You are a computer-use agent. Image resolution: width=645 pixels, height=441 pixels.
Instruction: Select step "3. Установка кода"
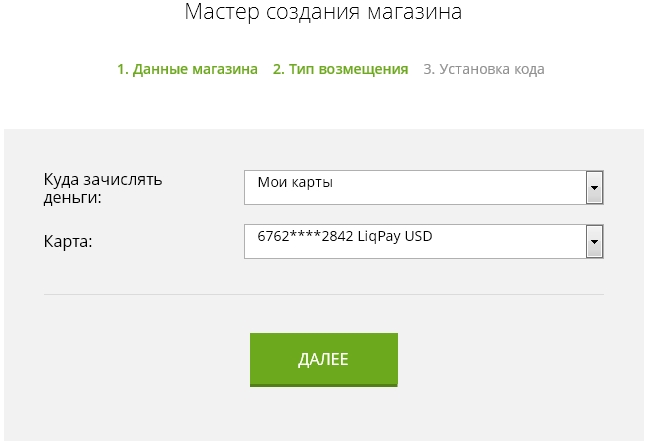tap(484, 69)
